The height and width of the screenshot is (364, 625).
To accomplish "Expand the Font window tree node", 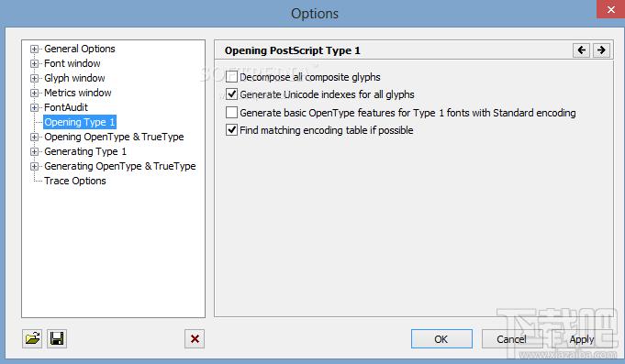I will (34, 63).
